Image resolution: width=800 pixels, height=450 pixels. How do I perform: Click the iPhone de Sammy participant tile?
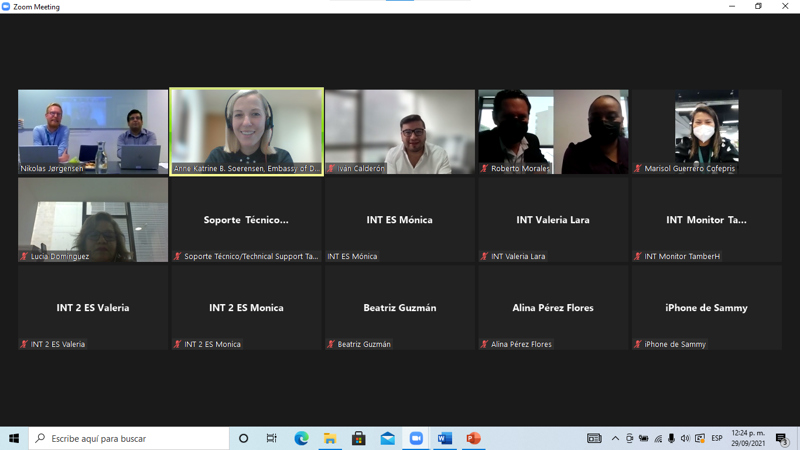click(x=706, y=308)
